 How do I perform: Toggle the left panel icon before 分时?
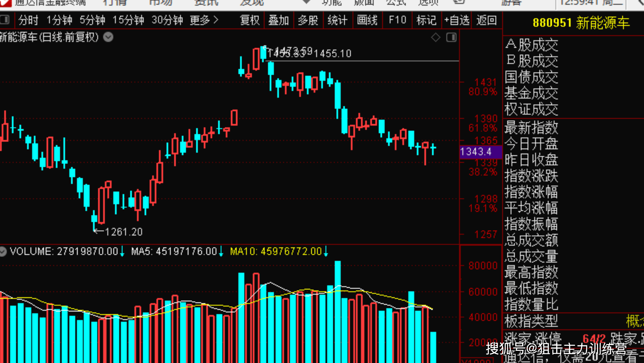(5, 20)
